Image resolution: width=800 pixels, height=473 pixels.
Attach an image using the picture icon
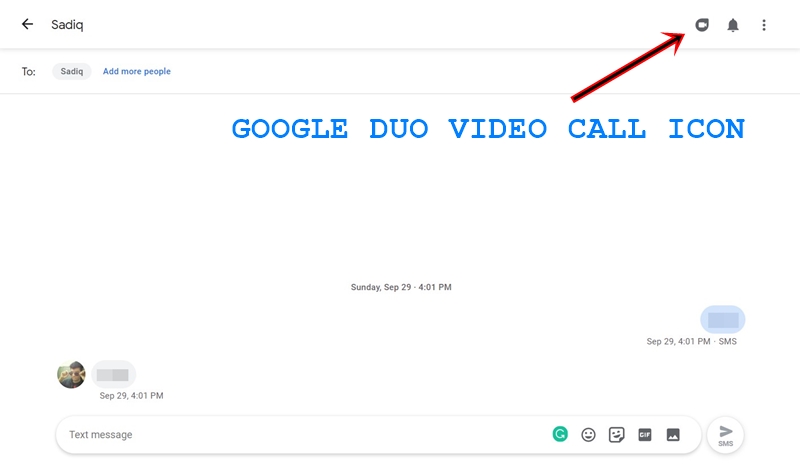[673, 435]
